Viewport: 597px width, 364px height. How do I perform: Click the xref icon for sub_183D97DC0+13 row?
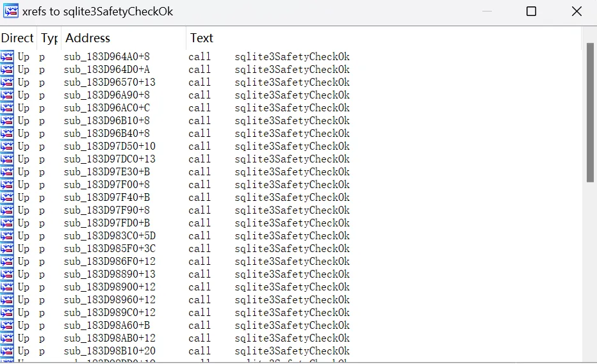click(7, 159)
